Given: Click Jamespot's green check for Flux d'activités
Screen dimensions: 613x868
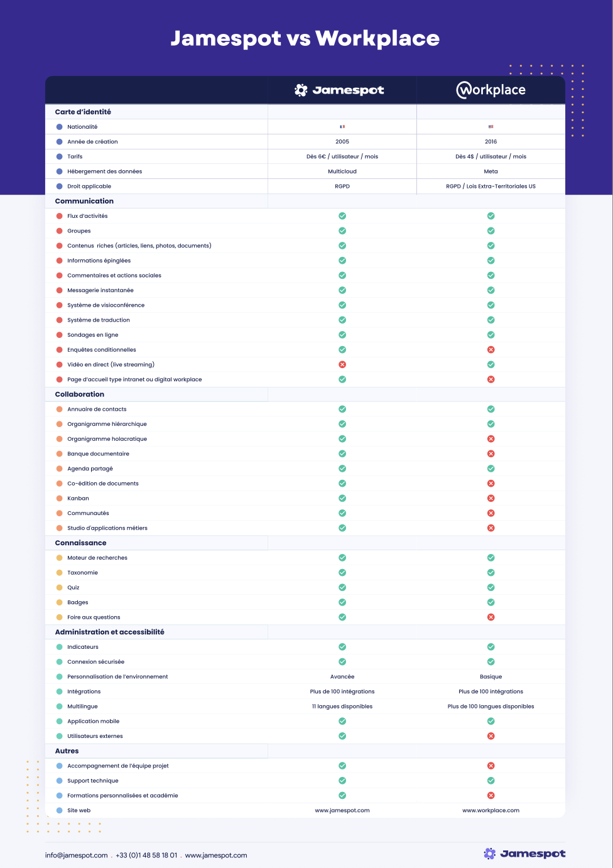Looking at the screenshot, I should 342,216.
